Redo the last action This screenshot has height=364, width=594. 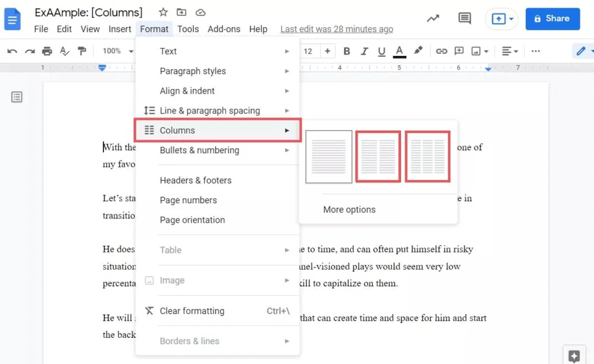click(x=30, y=51)
